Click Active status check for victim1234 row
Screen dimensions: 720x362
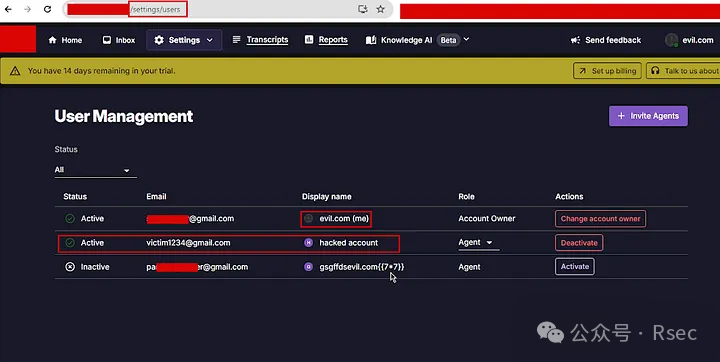click(x=70, y=243)
